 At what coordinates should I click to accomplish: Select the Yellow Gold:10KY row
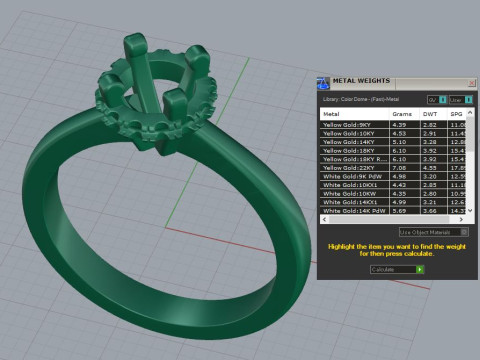393,133
